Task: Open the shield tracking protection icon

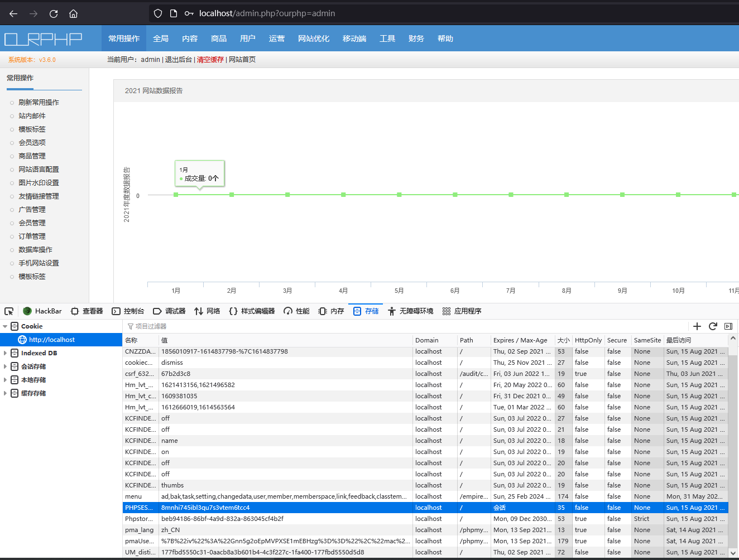Action: point(158,13)
